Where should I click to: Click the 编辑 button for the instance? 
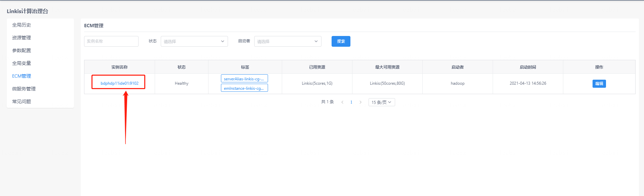tap(599, 84)
